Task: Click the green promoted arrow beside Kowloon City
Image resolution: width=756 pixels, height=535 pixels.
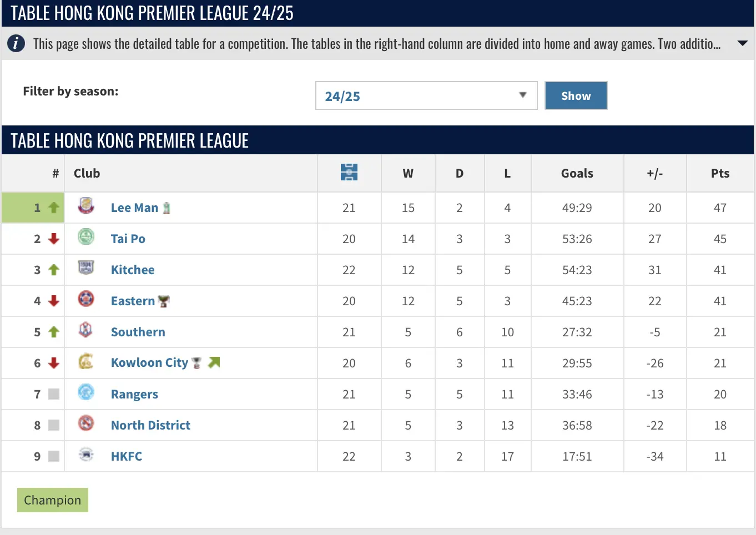Action: pos(214,362)
